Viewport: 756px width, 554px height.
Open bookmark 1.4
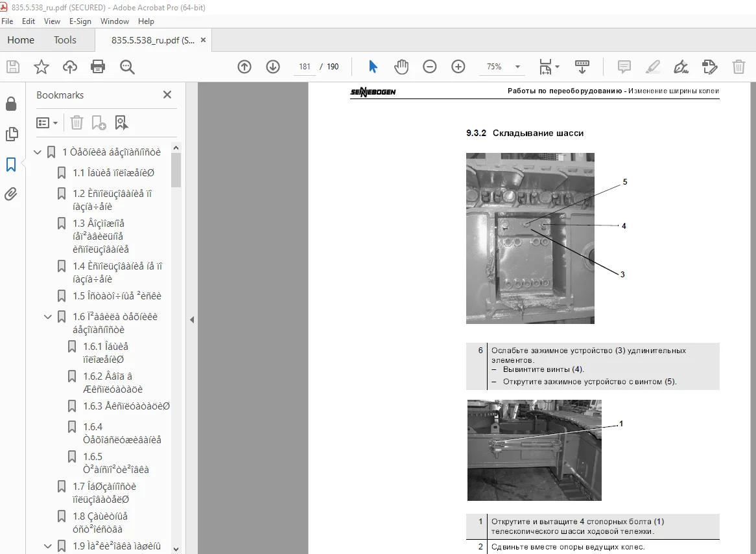click(x=117, y=273)
